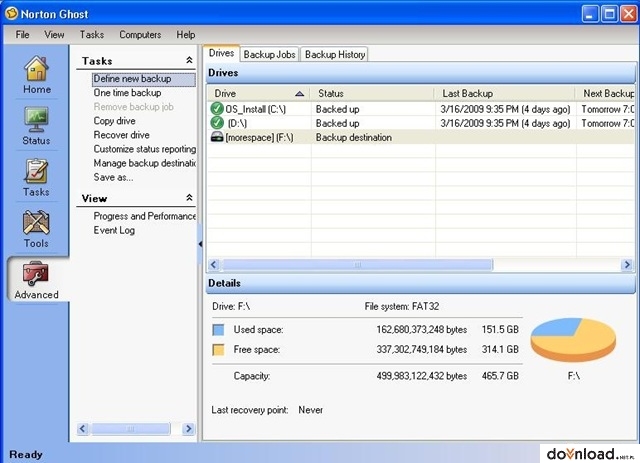Click the Ready status bar text
640x463 pixels.
point(26,454)
